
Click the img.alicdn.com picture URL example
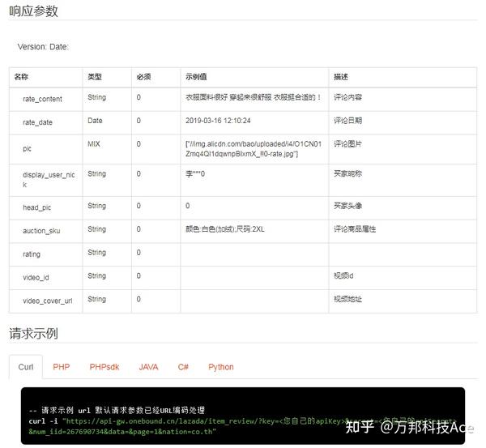pyautogui.click(x=254, y=149)
